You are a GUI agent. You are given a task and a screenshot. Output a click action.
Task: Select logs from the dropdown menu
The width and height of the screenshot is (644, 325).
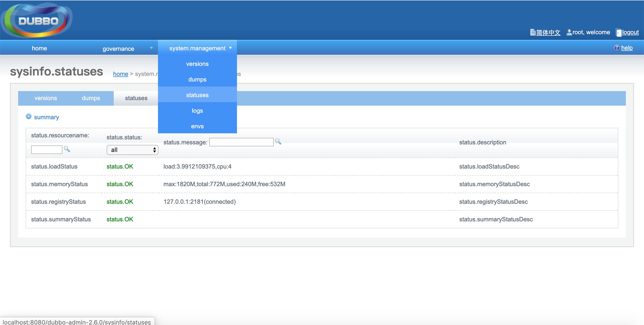pyautogui.click(x=197, y=111)
